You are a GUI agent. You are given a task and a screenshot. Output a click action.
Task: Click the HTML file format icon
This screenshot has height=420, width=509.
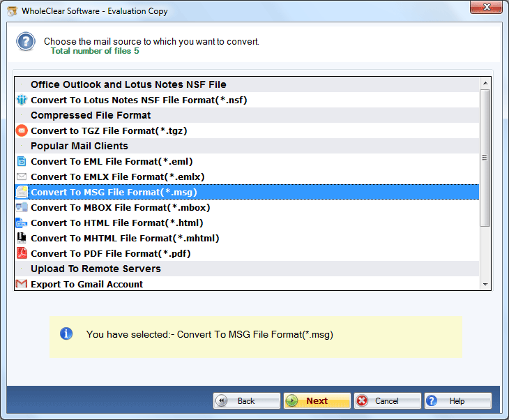(22, 223)
